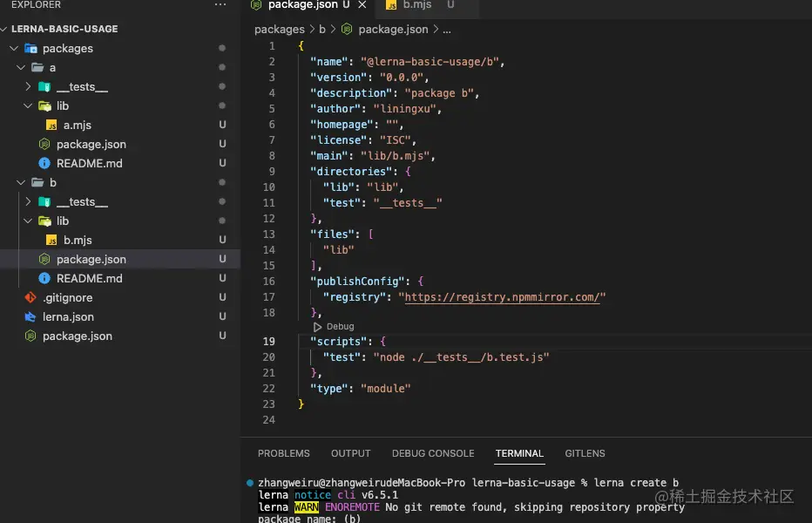Open README.md in folder b

click(90, 278)
